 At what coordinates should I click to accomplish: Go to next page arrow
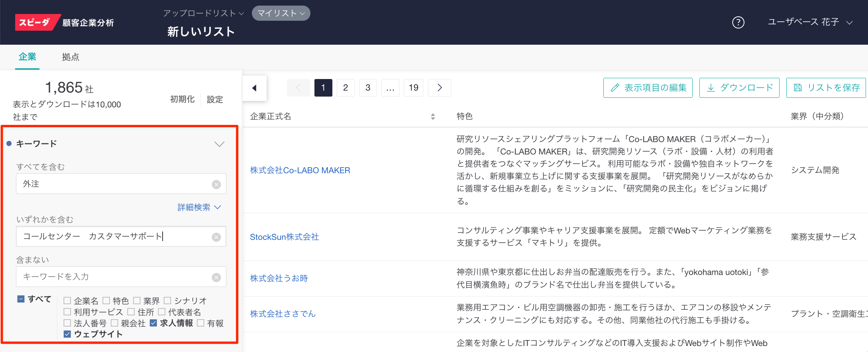439,88
